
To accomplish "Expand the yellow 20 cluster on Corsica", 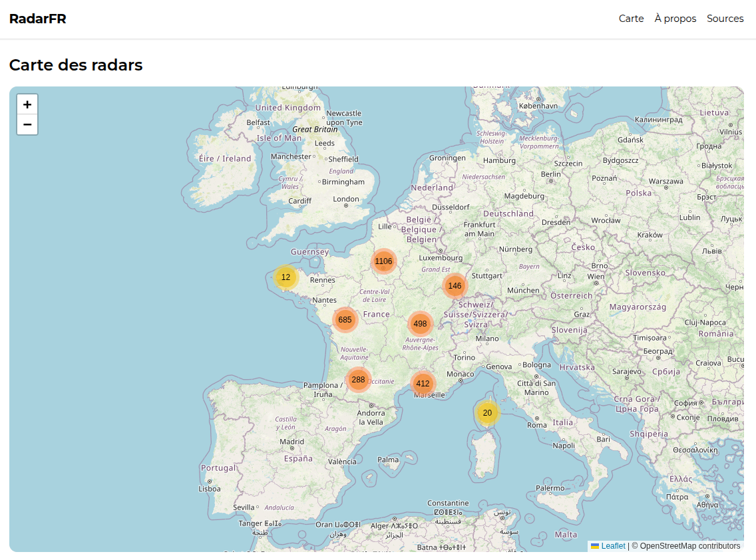I will (x=487, y=412).
